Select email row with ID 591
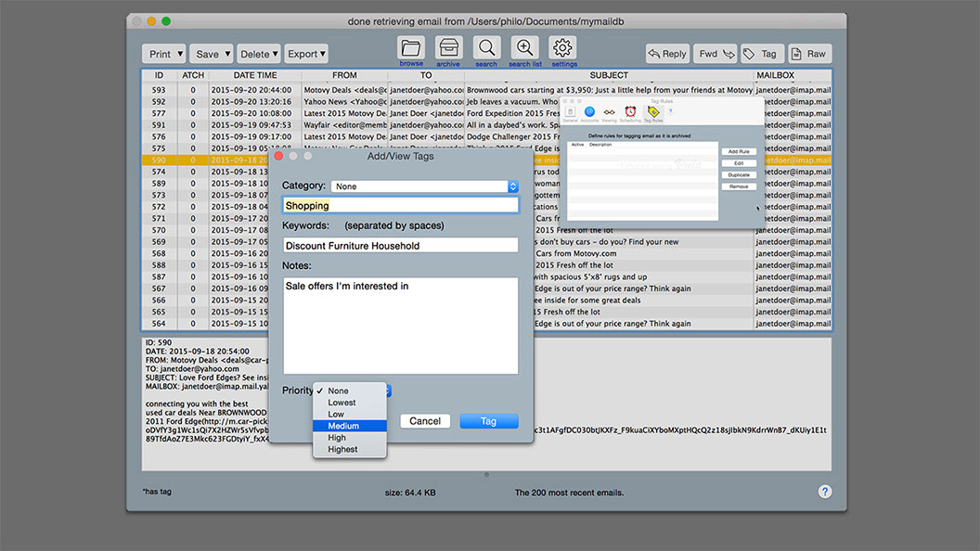This screenshot has height=551, width=980. pos(350,125)
